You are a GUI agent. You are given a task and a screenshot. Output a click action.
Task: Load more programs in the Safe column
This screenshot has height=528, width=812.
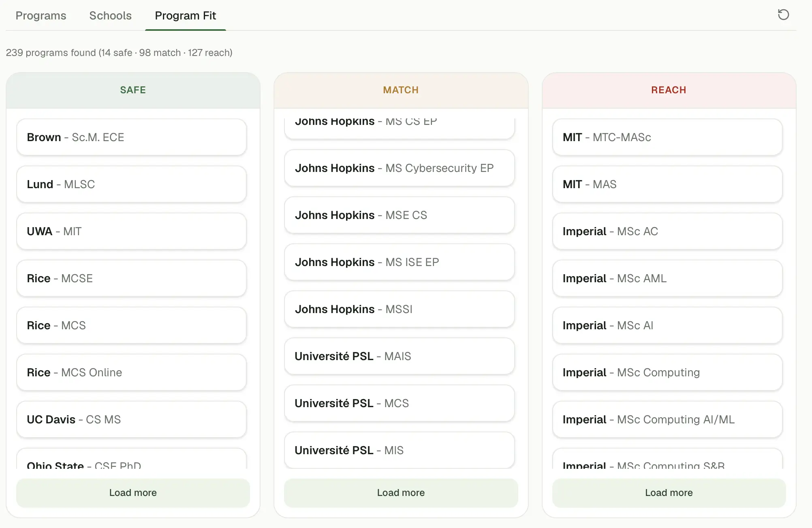pyautogui.click(x=133, y=493)
